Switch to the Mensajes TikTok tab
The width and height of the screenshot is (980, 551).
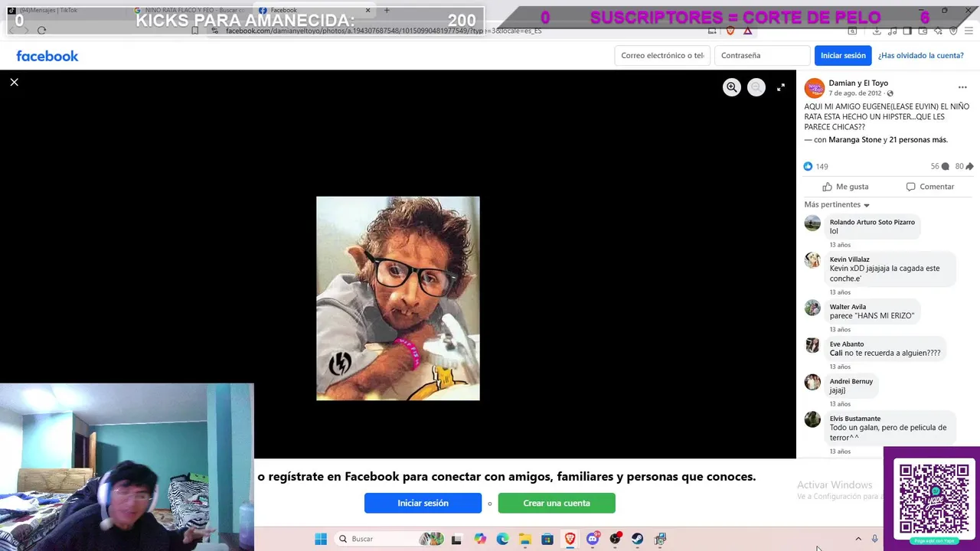pyautogui.click(x=65, y=10)
